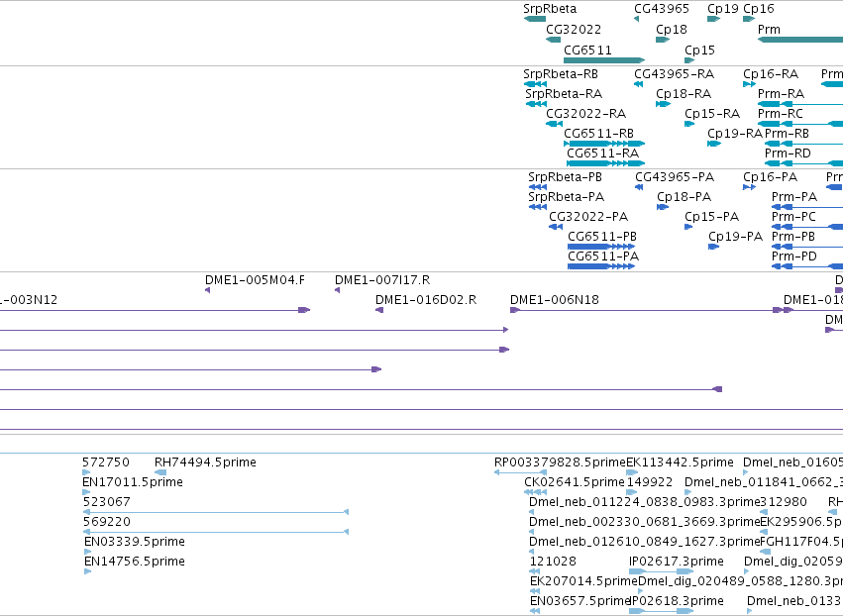Click the Cp15 gene label
This screenshot has height=616, width=843.
699,51
